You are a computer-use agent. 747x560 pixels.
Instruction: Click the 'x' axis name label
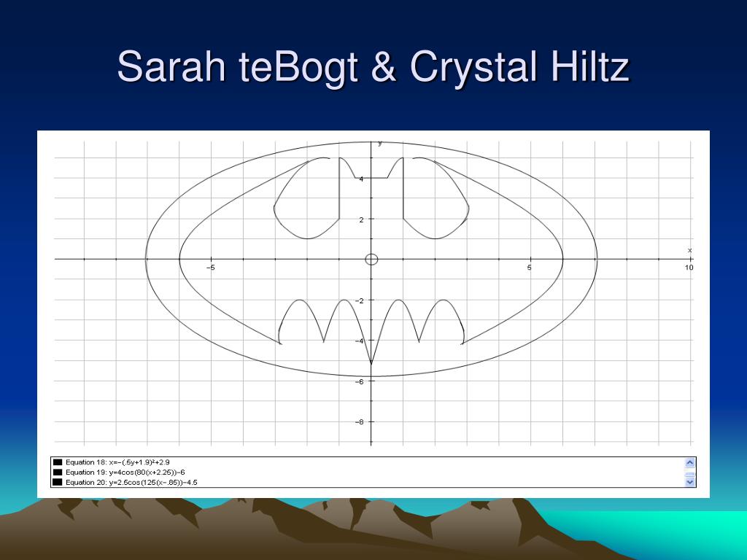(x=689, y=251)
